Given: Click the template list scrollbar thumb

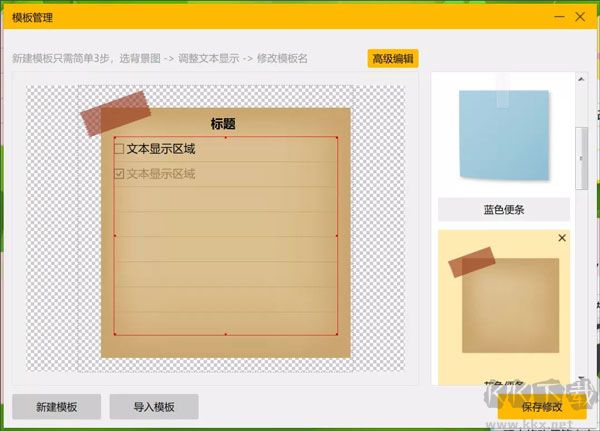Looking at the screenshot, I should pyautogui.click(x=582, y=158).
